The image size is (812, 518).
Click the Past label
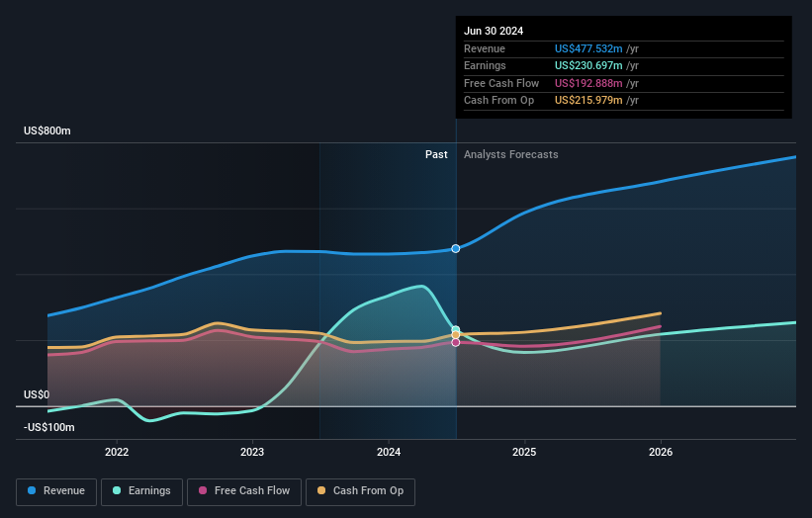click(436, 155)
